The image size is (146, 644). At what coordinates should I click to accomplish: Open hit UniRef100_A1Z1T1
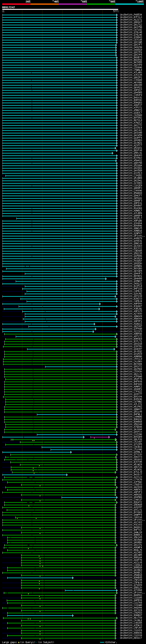click(131, 20)
